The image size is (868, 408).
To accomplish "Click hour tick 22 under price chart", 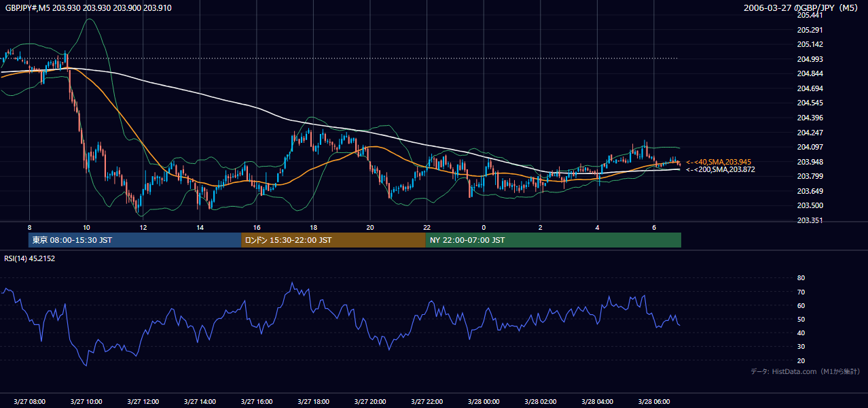I will point(427,226).
